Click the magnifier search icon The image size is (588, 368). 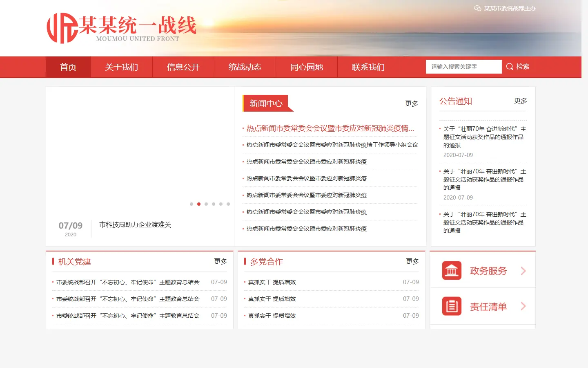click(510, 67)
